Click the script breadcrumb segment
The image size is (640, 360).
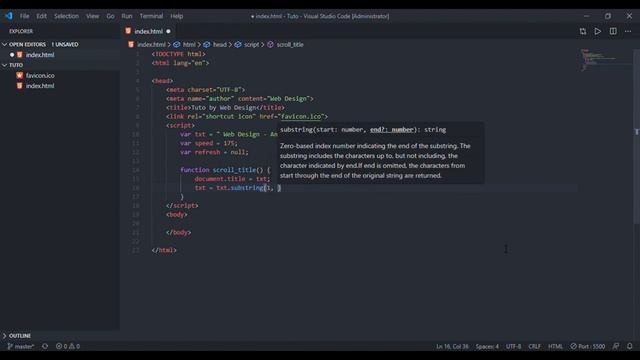click(251, 44)
